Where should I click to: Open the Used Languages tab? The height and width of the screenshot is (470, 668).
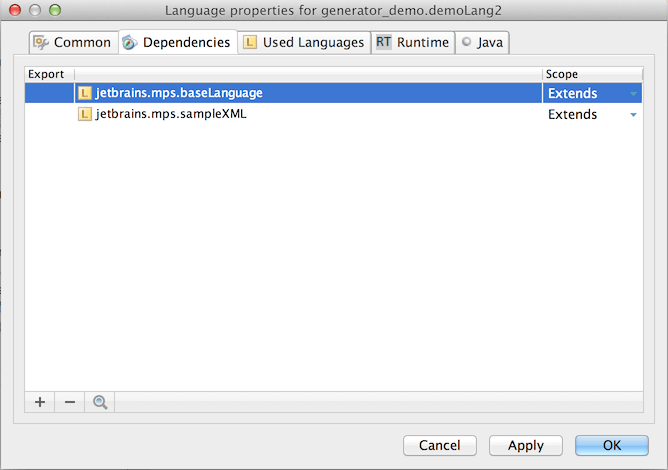(303, 43)
